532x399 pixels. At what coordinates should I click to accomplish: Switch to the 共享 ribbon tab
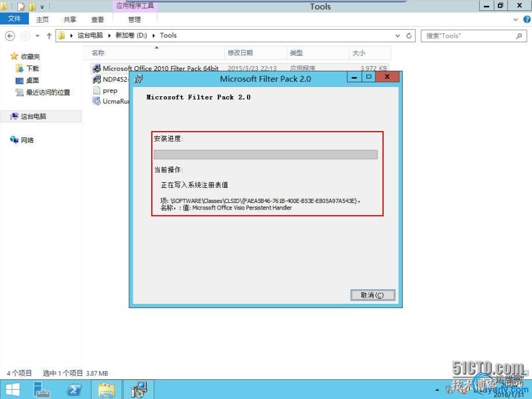pyautogui.click(x=70, y=19)
